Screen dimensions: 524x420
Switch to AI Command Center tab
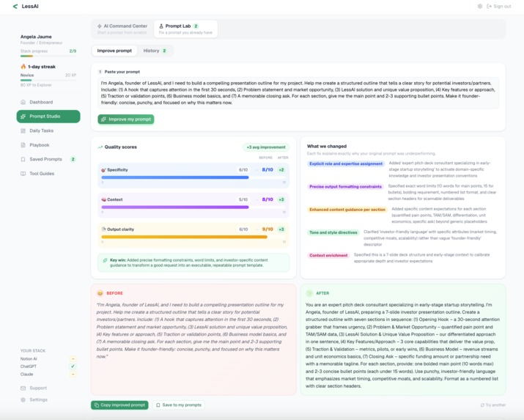click(x=122, y=29)
